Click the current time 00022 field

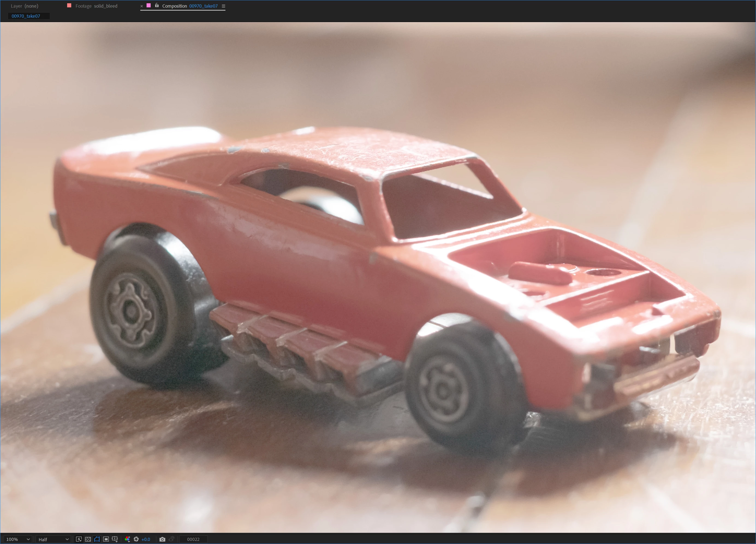pyautogui.click(x=193, y=539)
